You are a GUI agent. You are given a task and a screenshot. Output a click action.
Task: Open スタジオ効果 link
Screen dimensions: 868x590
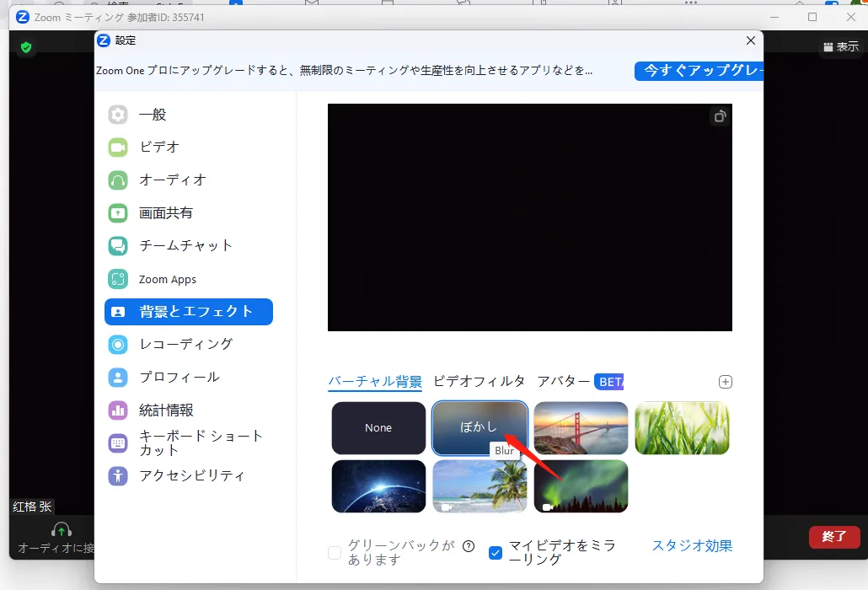(x=692, y=545)
